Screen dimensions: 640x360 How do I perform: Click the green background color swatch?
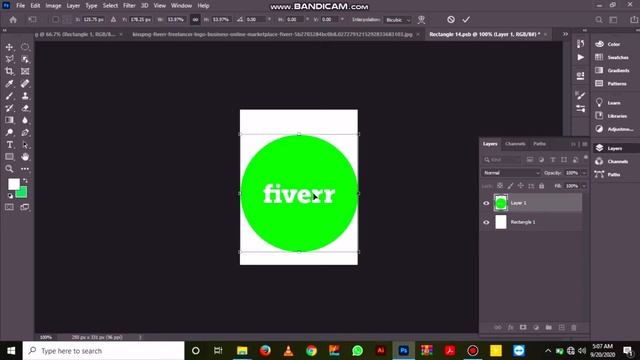pyautogui.click(x=23, y=193)
